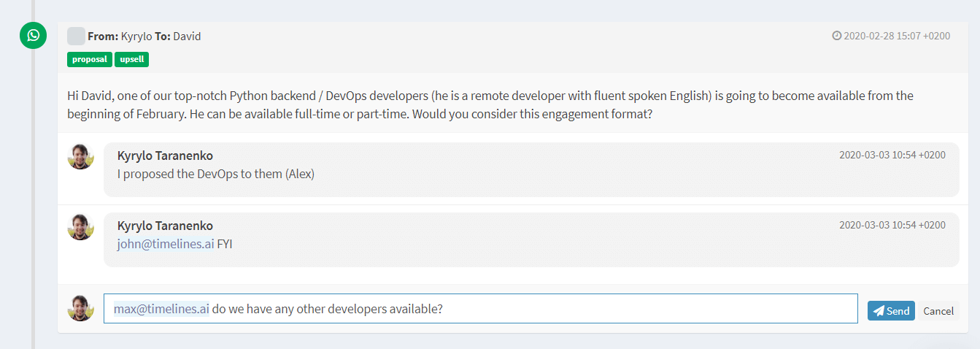Click the paper plane icon in Send
This screenshot has height=349, width=980.
[879, 310]
